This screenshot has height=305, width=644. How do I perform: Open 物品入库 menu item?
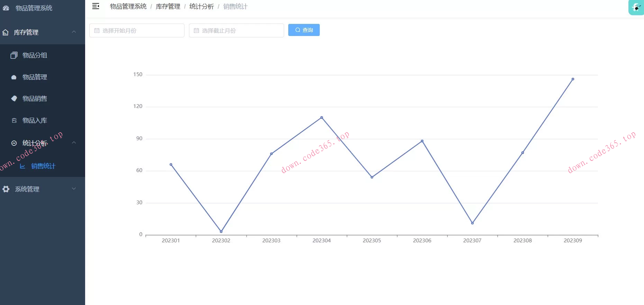(x=43, y=120)
